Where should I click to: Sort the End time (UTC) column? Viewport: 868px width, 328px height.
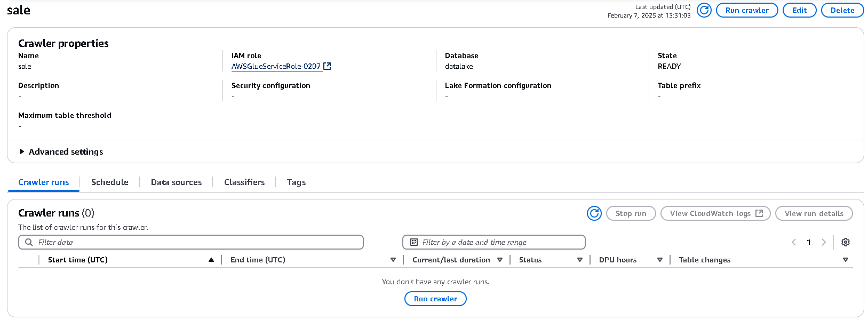(393, 260)
